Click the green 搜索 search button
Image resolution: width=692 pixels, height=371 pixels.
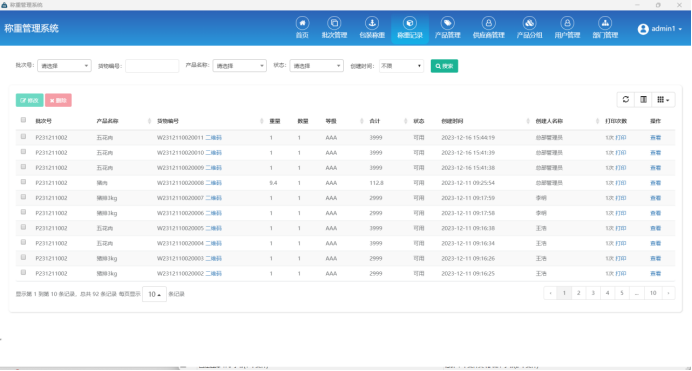pos(444,66)
